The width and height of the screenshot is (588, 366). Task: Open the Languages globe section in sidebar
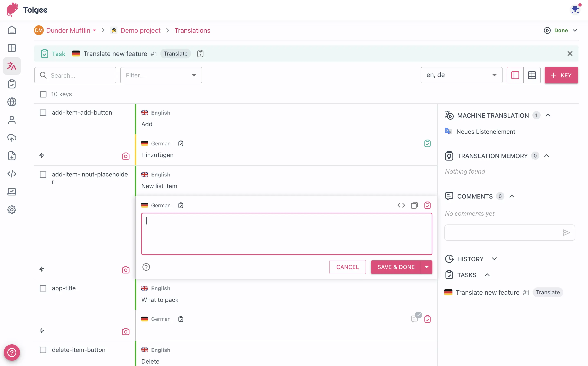(x=12, y=102)
